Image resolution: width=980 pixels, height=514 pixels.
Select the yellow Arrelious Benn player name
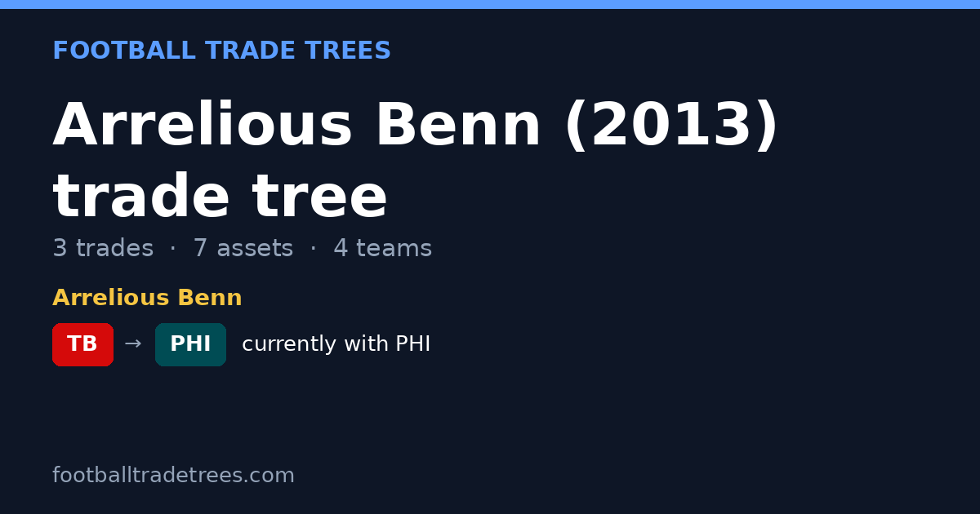(x=147, y=299)
